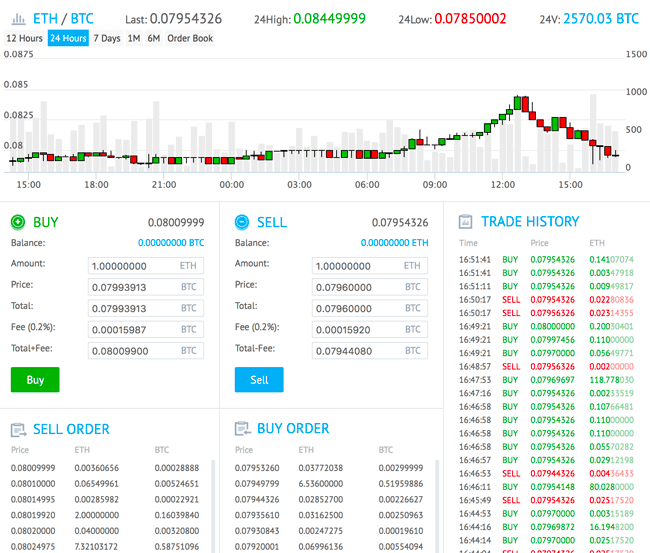Click the Buy Order list scrollbar

point(437,506)
